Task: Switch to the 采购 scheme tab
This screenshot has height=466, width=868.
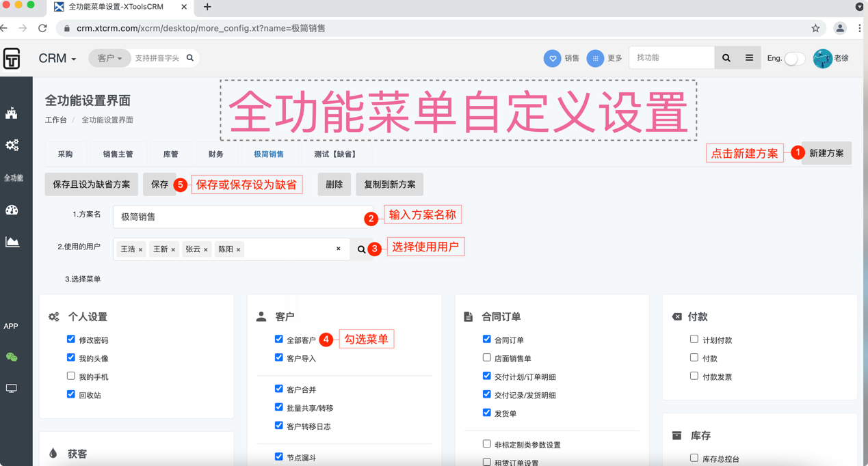Action: coord(65,154)
